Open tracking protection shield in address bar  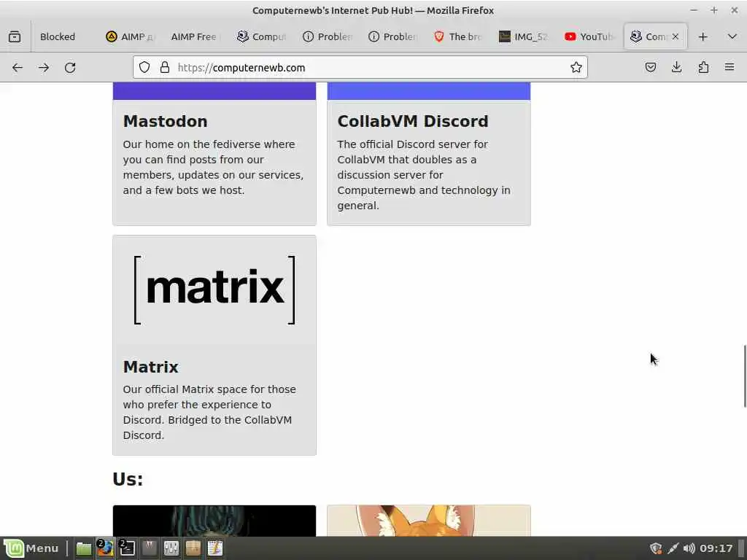[144, 68]
